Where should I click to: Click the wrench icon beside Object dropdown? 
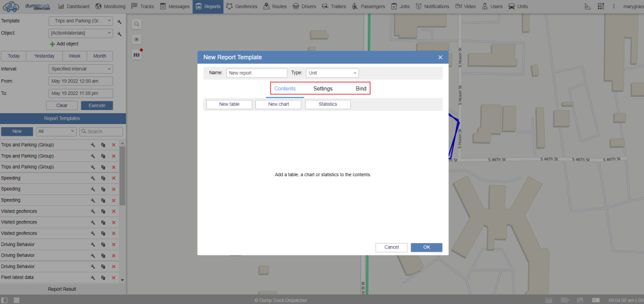coord(119,33)
